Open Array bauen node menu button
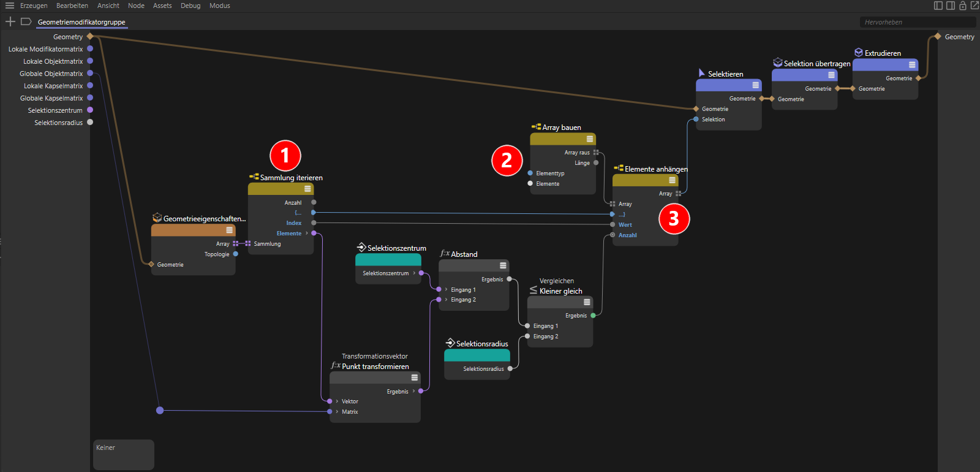 pyautogui.click(x=590, y=139)
